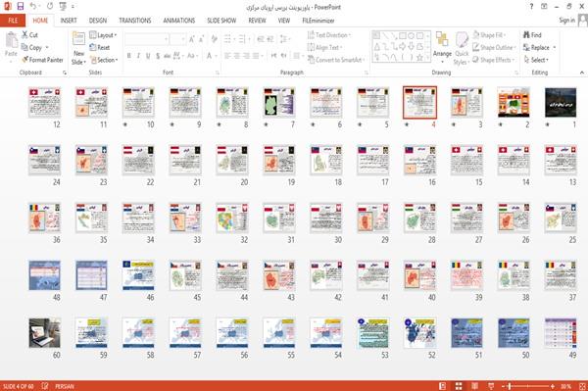588x391 pixels.
Task: Open the Shape Outline dropdown
Action: coord(494,48)
